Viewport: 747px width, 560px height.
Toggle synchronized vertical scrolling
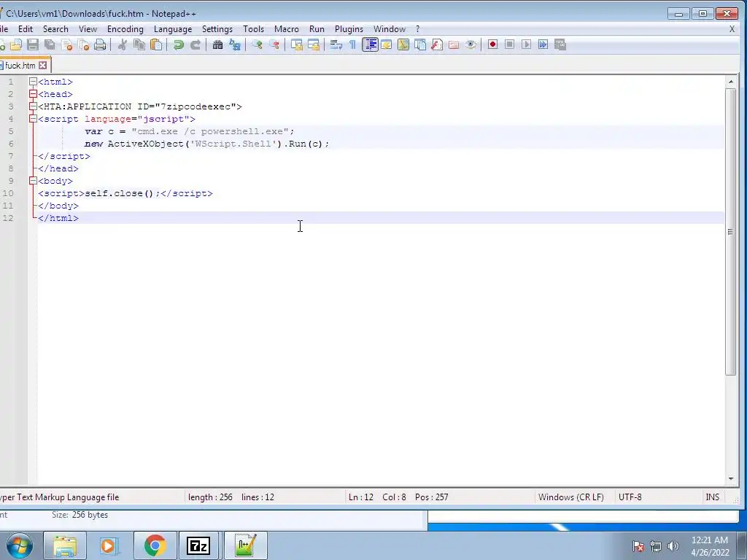297,44
